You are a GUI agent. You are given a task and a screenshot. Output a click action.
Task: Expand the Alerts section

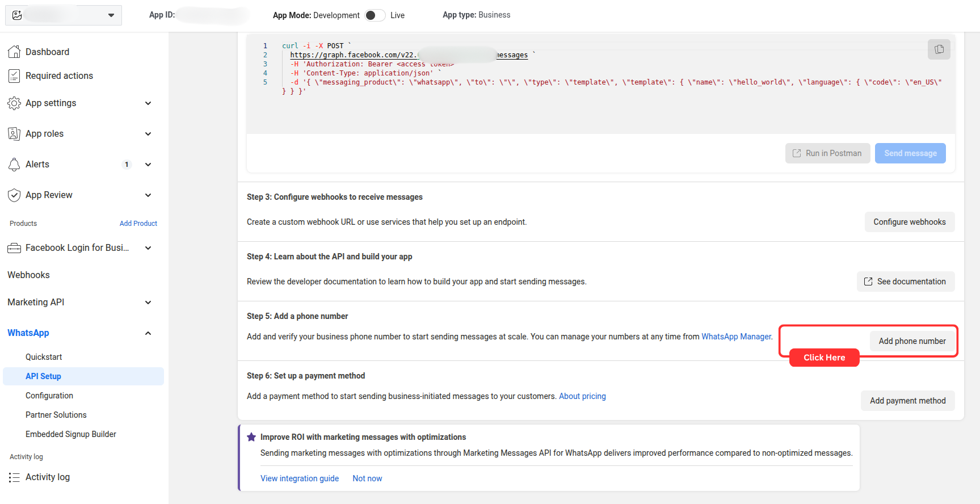click(x=148, y=165)
